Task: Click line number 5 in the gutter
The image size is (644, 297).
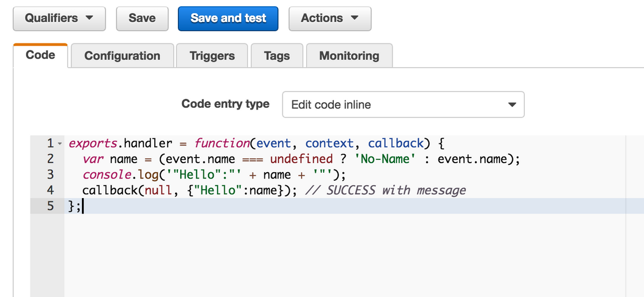Action: point(50,206)
